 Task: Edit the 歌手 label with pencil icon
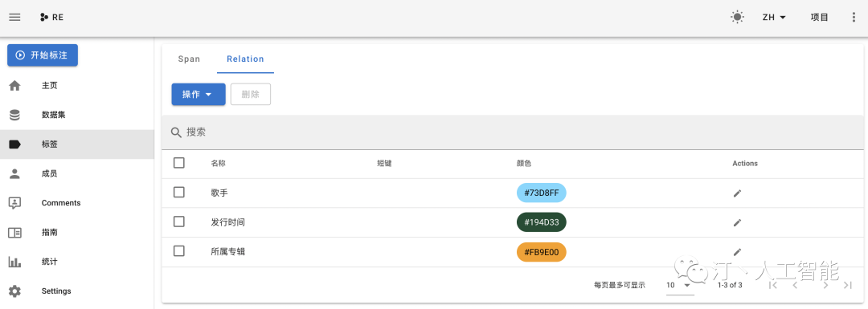click(737, 193)
